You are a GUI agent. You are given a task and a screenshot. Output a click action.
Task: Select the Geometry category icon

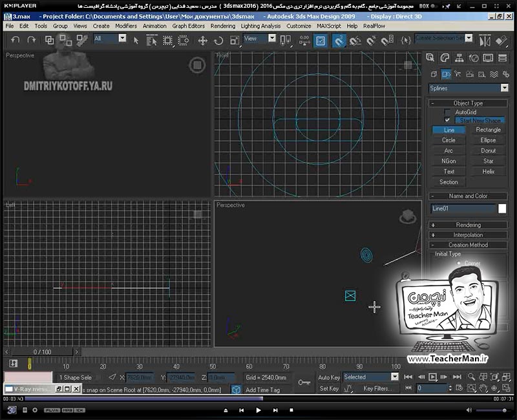pos(434,74)
